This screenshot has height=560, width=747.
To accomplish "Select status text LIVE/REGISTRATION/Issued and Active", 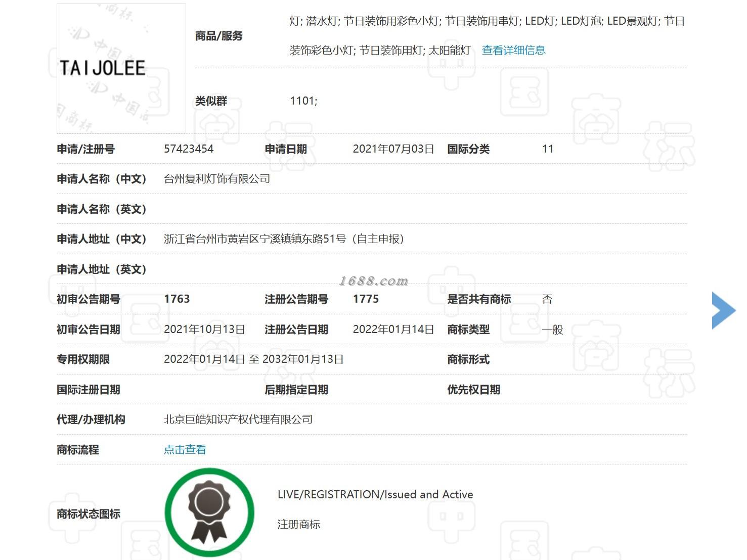I will click(375, 494).
